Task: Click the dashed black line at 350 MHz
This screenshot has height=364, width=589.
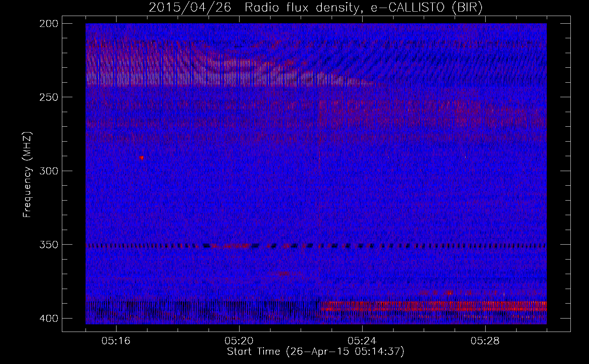Action: 316,246
